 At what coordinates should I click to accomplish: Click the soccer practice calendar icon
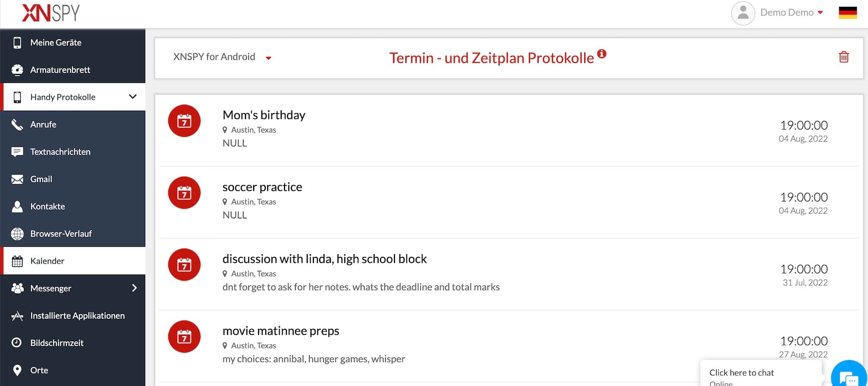coord(184,193)
